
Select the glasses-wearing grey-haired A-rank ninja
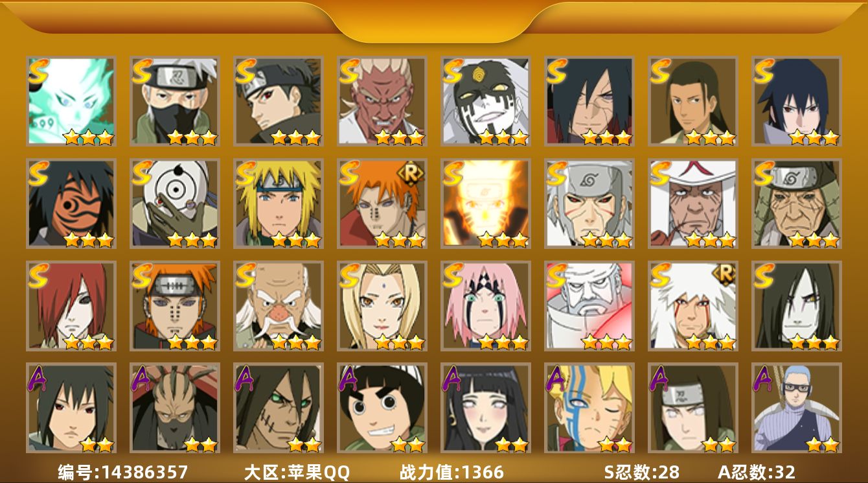point(797,408)
